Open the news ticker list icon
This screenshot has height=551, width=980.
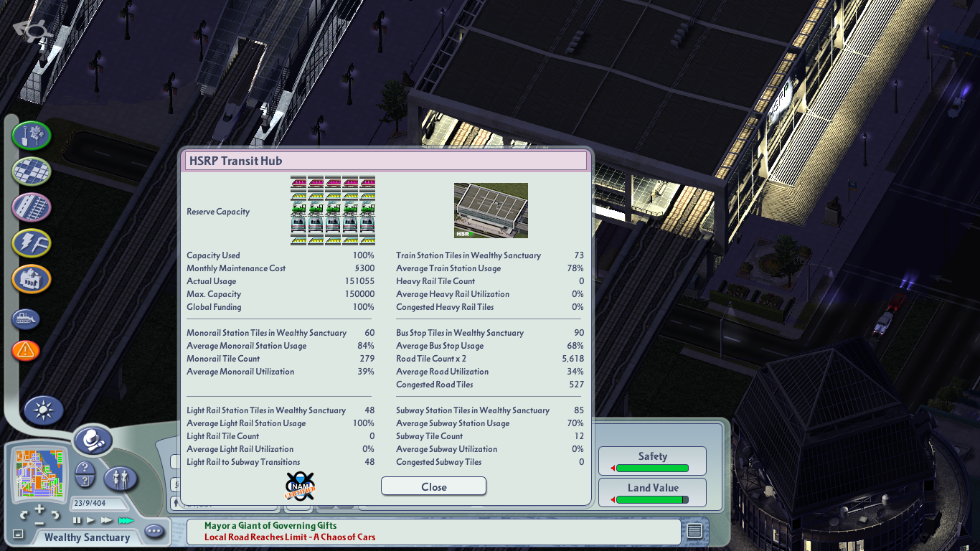[x=694, y=531]
